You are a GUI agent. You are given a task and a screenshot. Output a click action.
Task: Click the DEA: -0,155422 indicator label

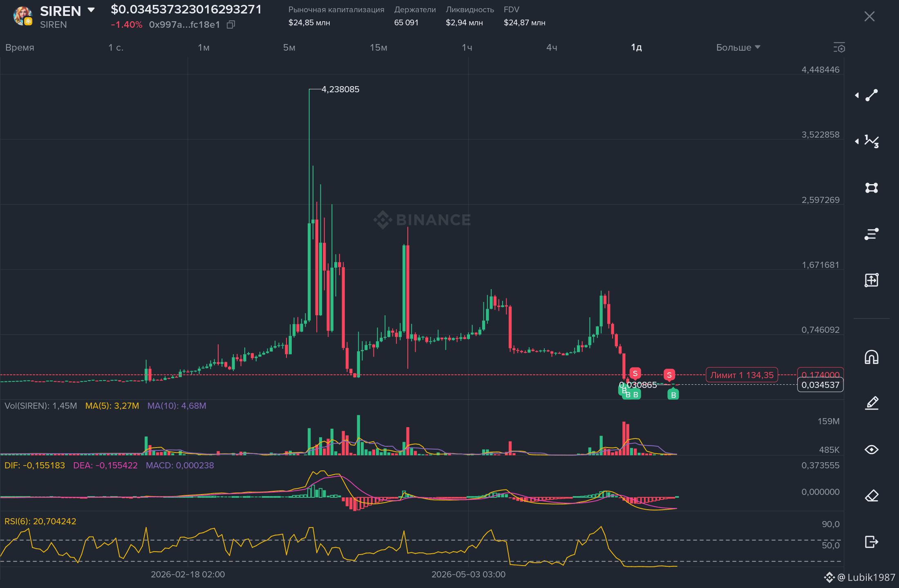pyautogui.click(x=105, y=465)
